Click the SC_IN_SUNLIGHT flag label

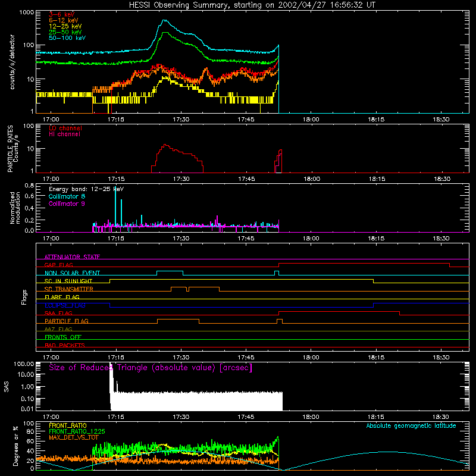click(68, 281)
